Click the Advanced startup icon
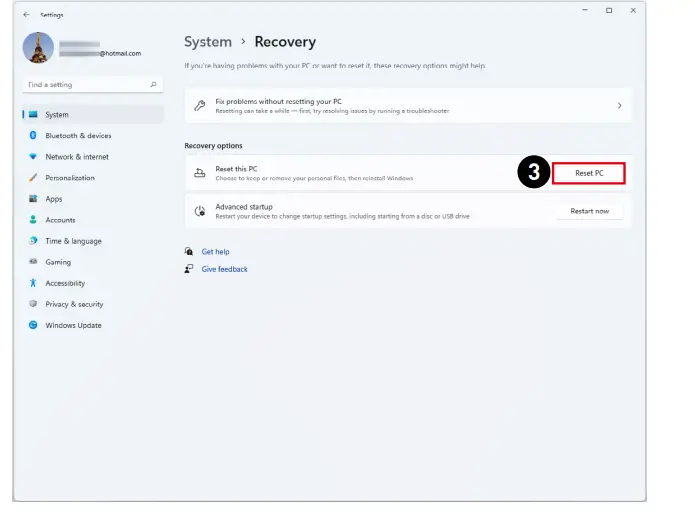The image size is (695, 514). point(200,211)
